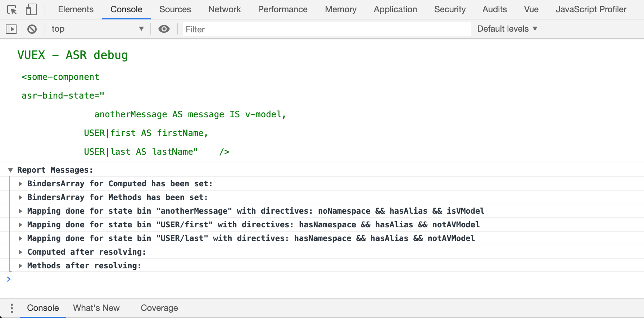The image size is (644, 318).
Task: Go to the Performance tab
Action: (283, 9)
